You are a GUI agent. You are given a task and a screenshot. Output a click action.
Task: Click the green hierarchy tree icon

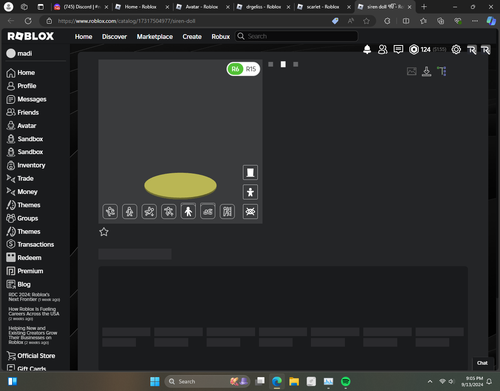(x=442, y=71)
